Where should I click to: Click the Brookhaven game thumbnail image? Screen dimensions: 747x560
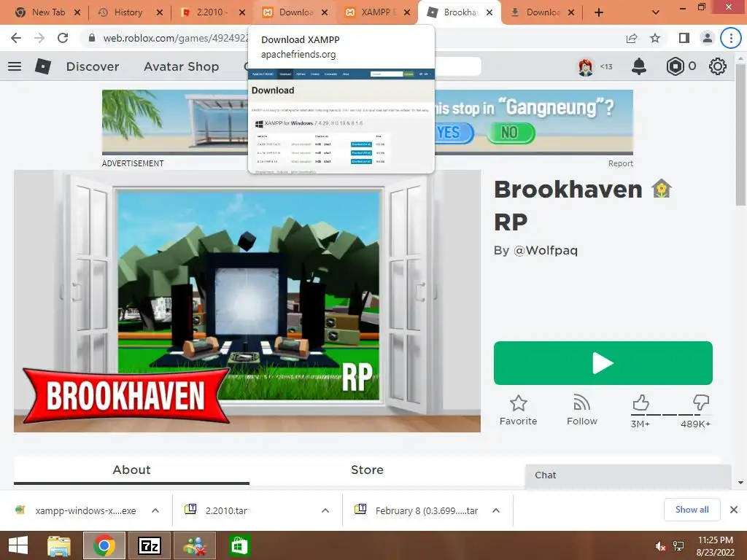tap(247, 301)
